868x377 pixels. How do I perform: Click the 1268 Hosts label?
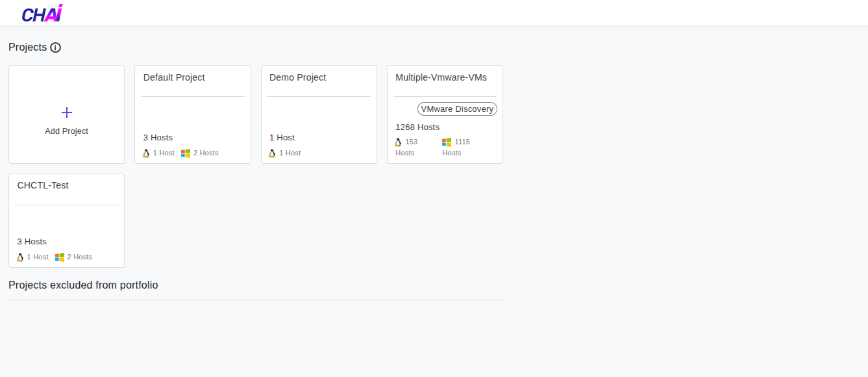coord(417,127)
